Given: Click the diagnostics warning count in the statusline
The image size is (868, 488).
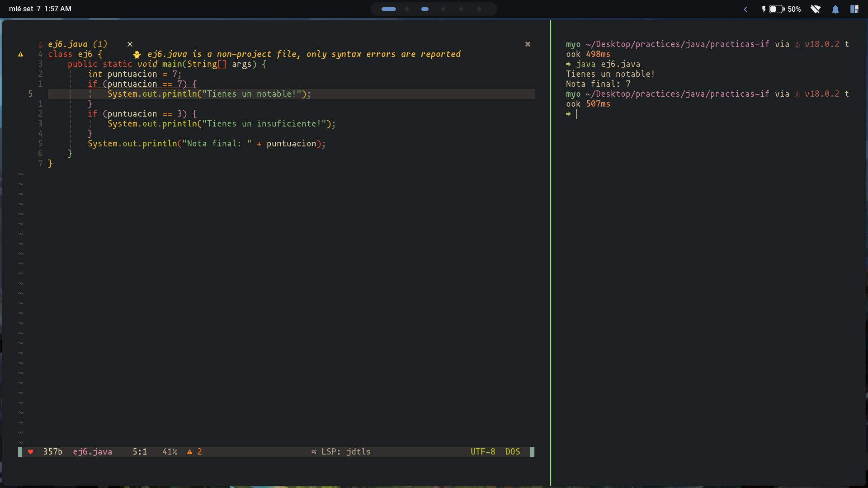Looking at the screenshot, I should (194, 451).
